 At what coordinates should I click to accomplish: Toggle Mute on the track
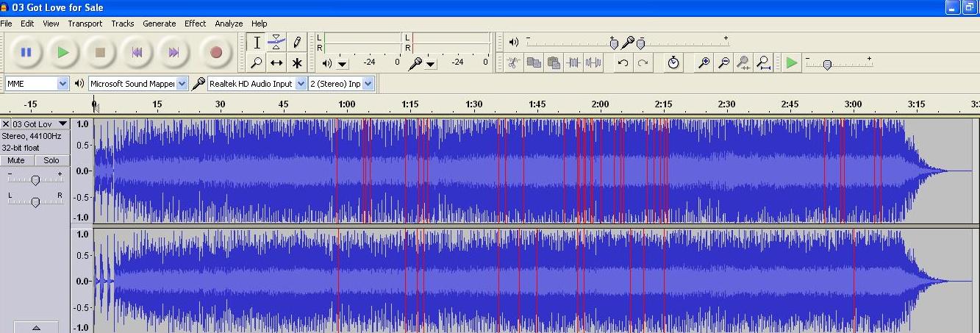pyautogui.click(x=16, y=160)
